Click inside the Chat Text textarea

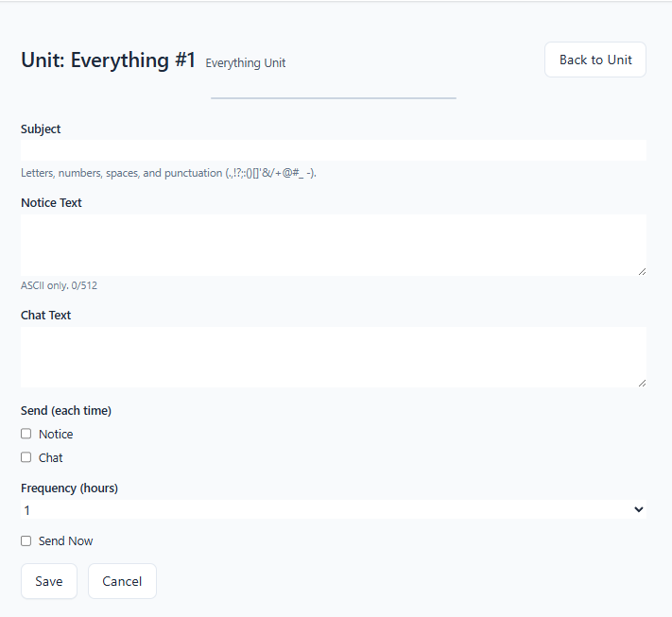click(333, 356)
